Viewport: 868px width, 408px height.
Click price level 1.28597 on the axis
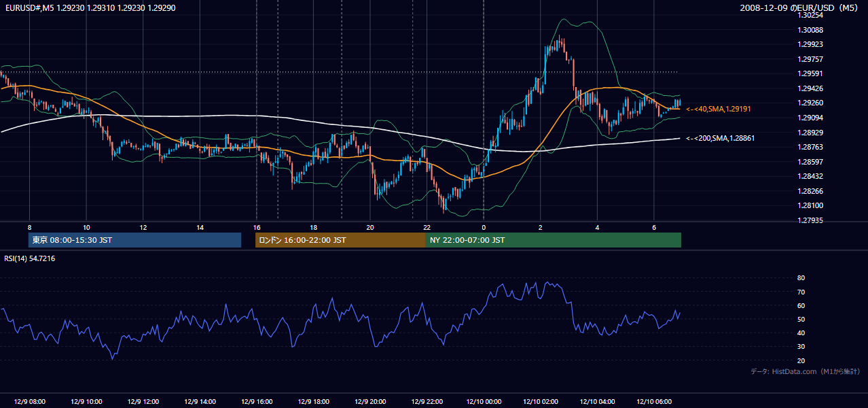[810, 162]
